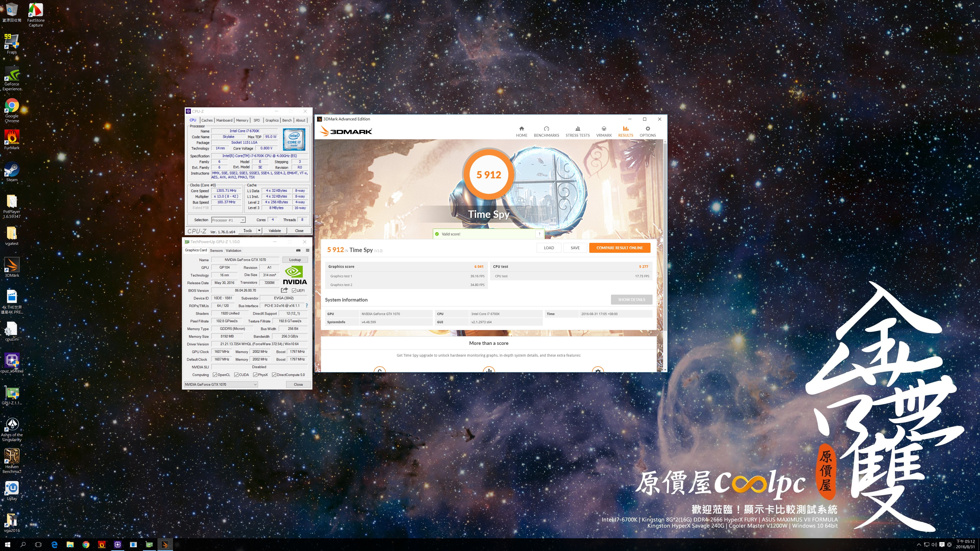This screenshot has width=980, height=551.
Task: Show hidden system tray icons chevron
Action: 919,545
